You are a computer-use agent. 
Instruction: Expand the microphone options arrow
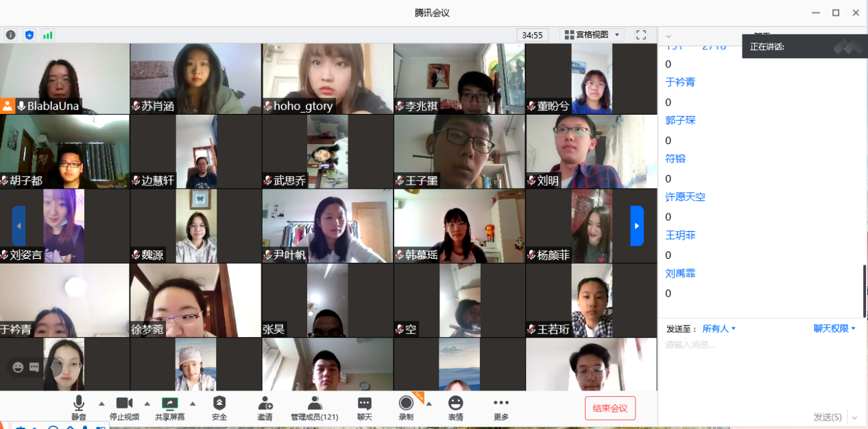coord(100,404)
